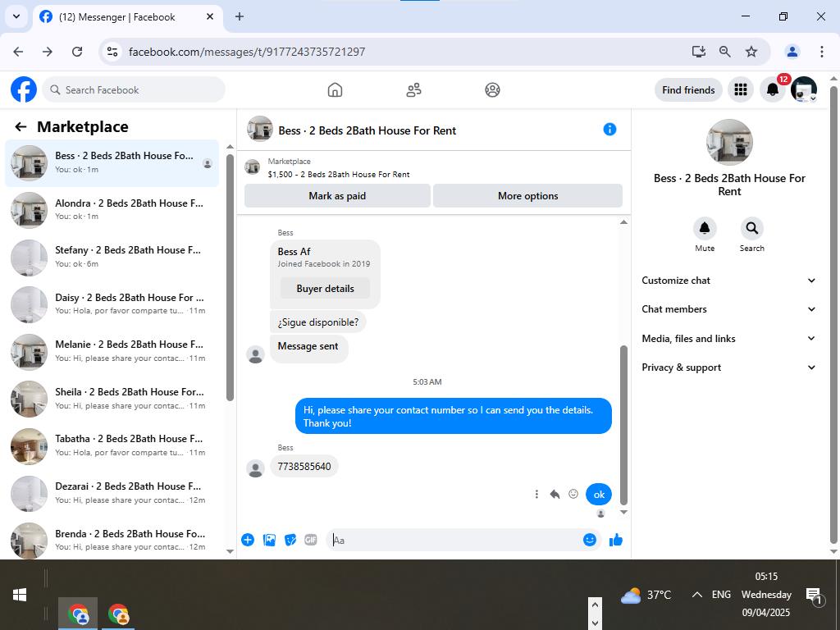This screenshot has width=840, height=630.
Task: Click the 7738585640 message
Action: (x=304, y=466)
